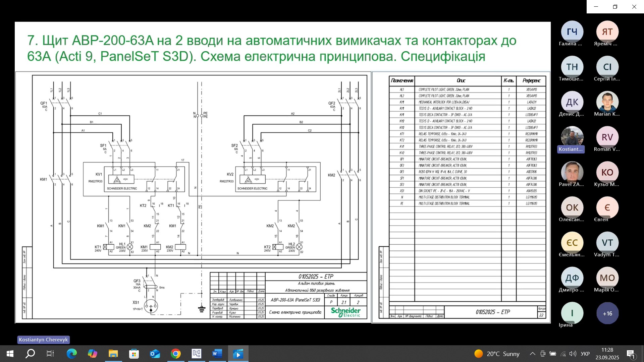The image size is (644, 362).
Task: Click the 20°C Sunny weather widget
Action: 497,354
